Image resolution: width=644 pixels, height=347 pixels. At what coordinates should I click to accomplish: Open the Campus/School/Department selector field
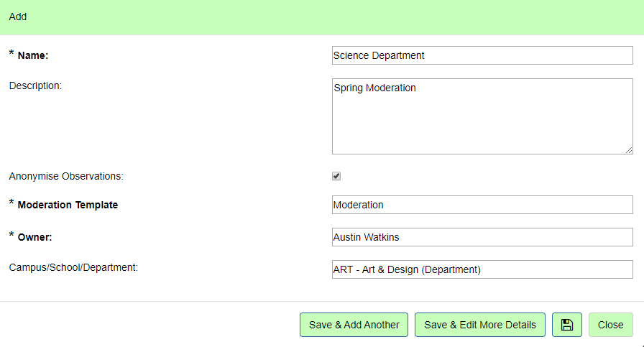pos(482,269)
